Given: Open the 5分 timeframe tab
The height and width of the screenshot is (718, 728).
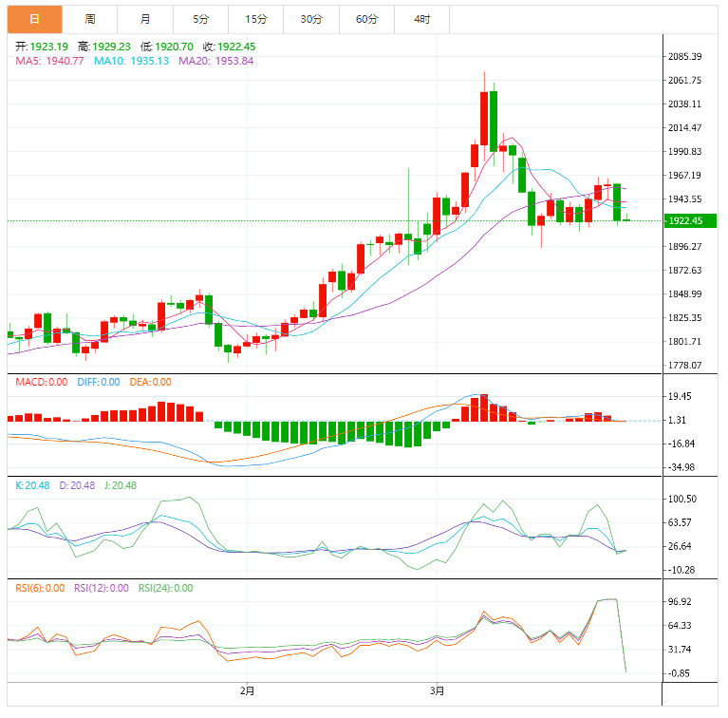Looking at the screenshot, I should (200, 20).
